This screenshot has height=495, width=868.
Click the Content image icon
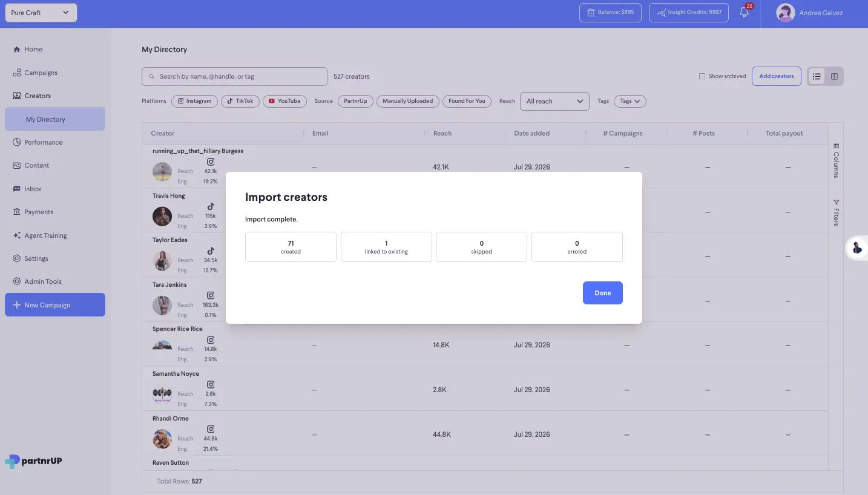click(17, 165)
